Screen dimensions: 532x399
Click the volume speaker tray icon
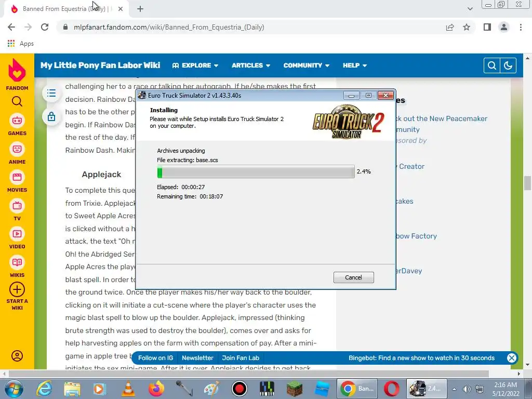[x=467, y=389]
